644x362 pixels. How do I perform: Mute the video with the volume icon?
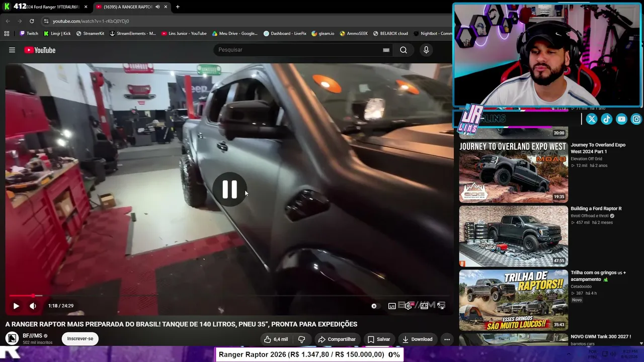(x=33, y=306)
